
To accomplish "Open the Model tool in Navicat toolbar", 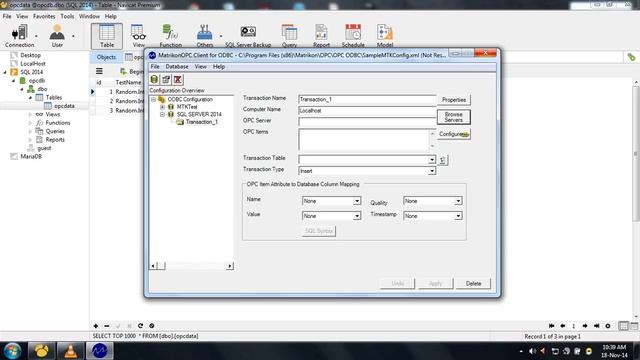I will point(384,36).
